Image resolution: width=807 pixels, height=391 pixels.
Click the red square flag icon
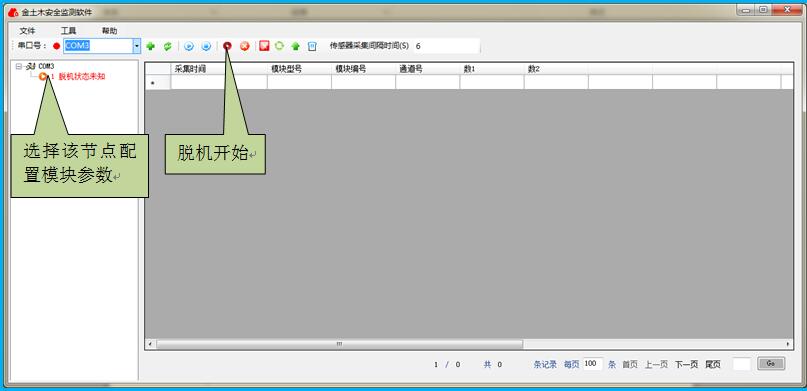[x=264, y=46]
